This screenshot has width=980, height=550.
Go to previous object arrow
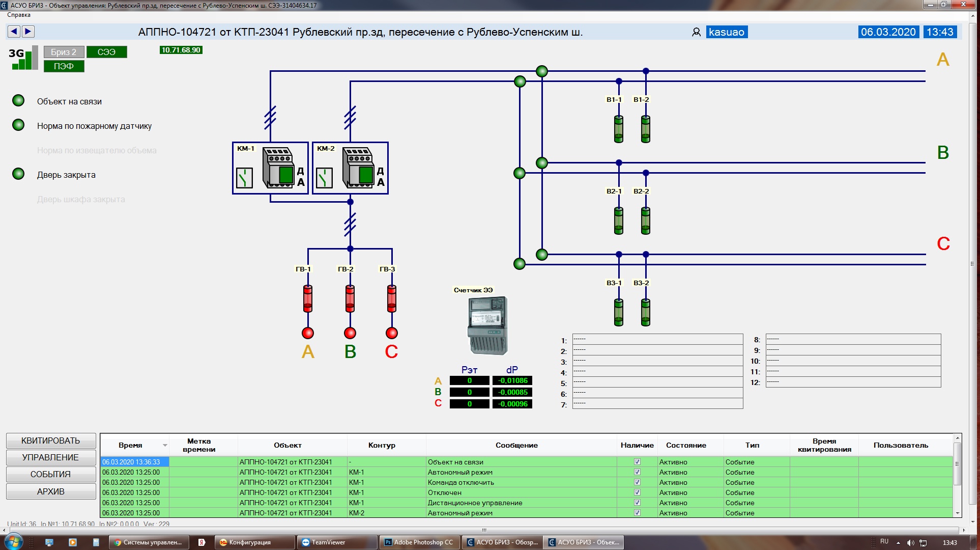(x=14, y=32)
